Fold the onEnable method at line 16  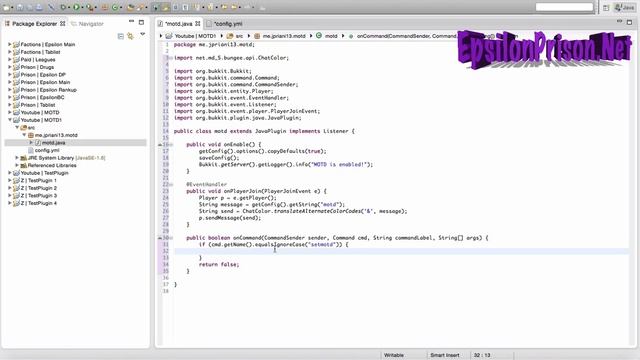point(171,144)
